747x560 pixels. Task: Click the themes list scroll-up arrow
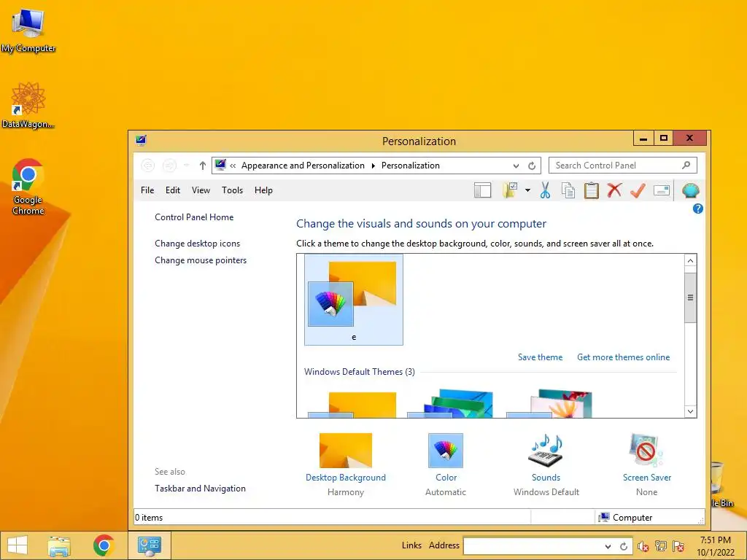click(690, 260)
